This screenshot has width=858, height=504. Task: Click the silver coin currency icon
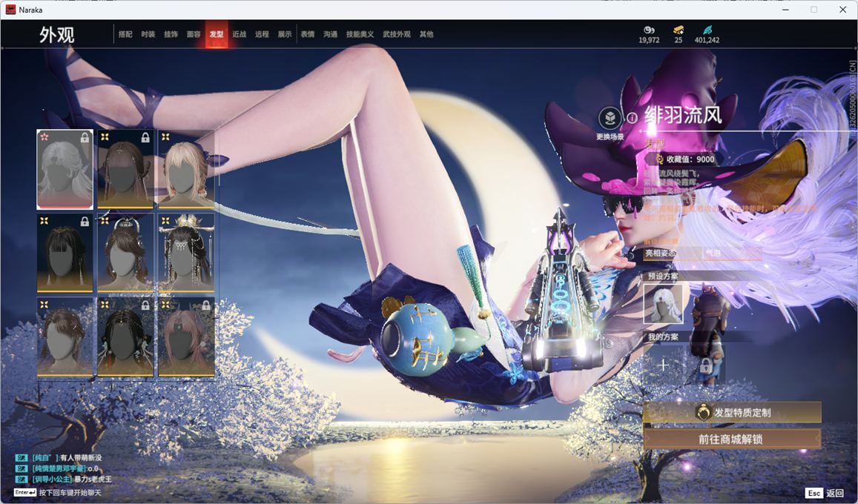point(648,30)
